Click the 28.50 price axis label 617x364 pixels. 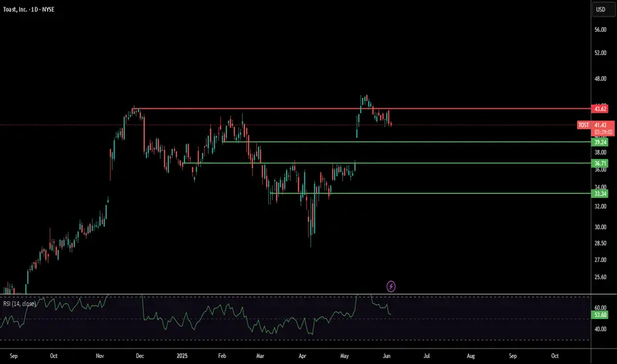coord(600,243)
